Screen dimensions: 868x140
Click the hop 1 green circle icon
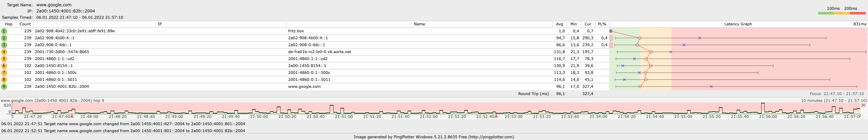(x=4, y=31)
